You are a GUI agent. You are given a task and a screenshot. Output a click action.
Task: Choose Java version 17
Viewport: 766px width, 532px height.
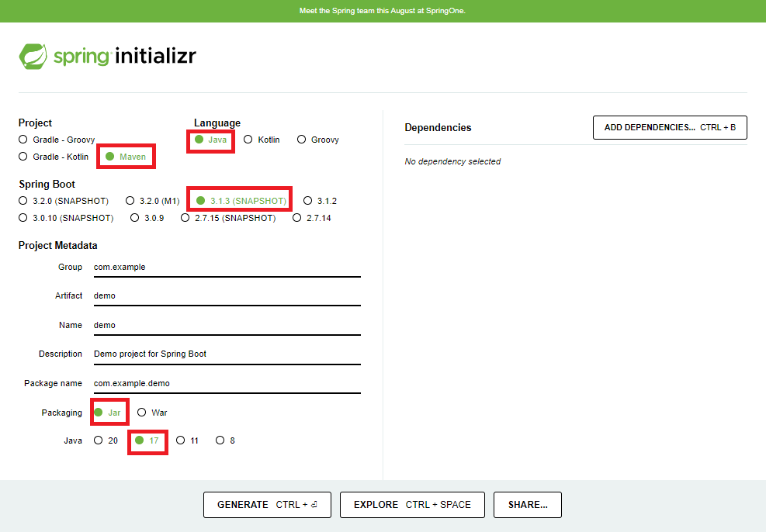[147, 440]
